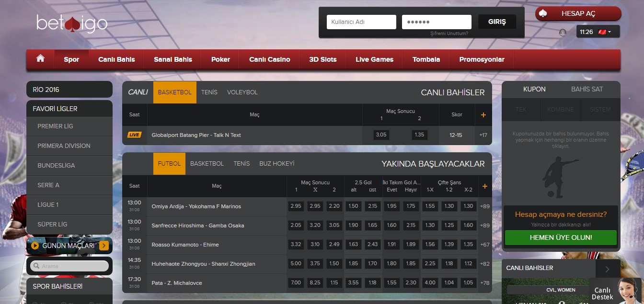
Task: Open Canlı Casino from the navigation bar
Action: [x=269, y=59]
